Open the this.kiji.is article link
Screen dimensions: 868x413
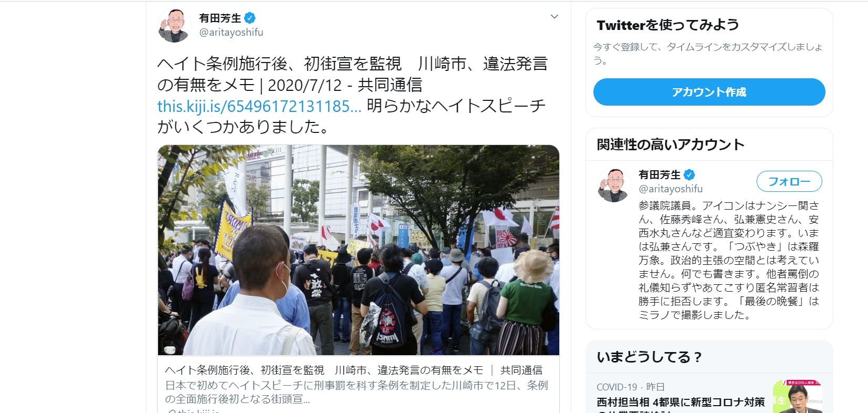[x=259, y=106]
